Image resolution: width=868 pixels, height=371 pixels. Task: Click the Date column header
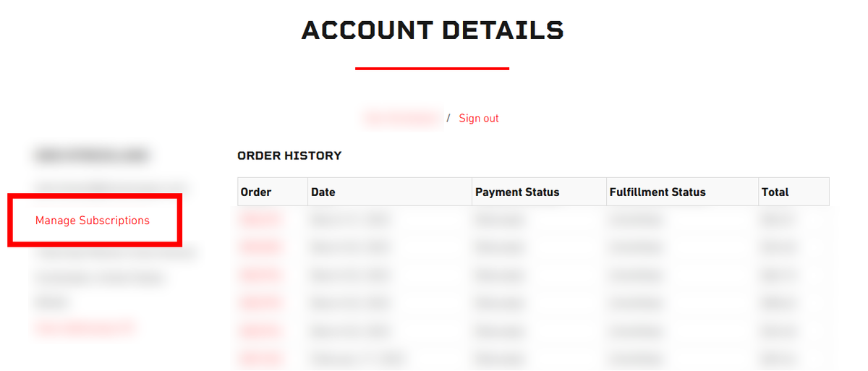coord(323,192)
